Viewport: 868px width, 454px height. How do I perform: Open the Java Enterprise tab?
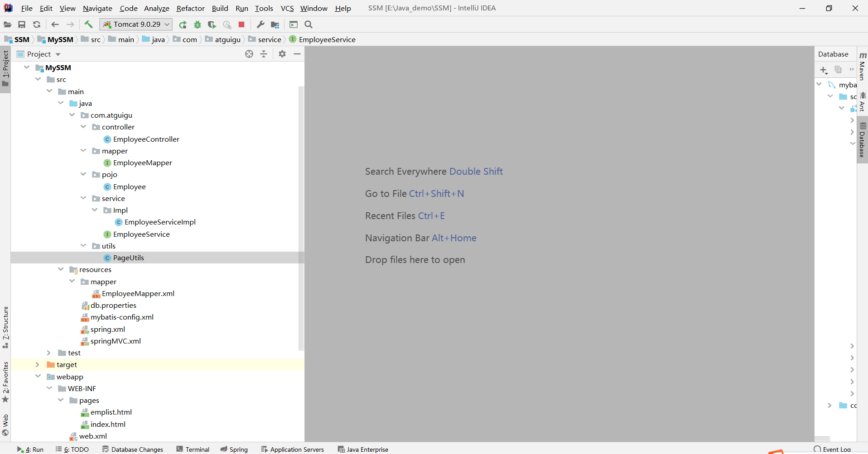coord(363,449)
